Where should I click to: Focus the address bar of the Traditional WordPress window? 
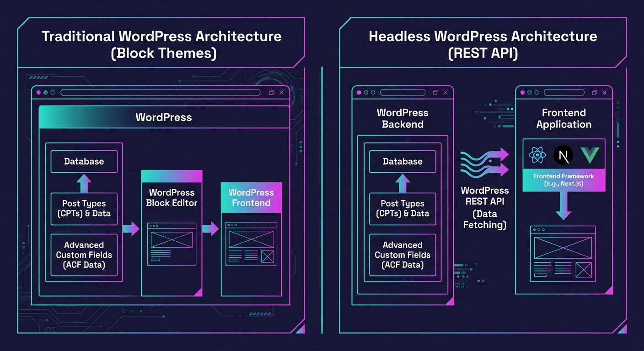click(161, 92)
